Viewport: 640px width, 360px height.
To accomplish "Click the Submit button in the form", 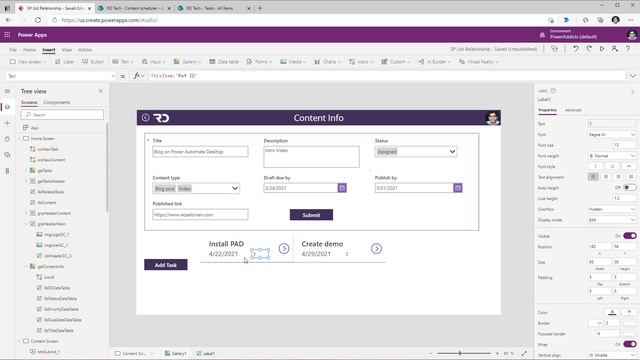I will 311,215.
